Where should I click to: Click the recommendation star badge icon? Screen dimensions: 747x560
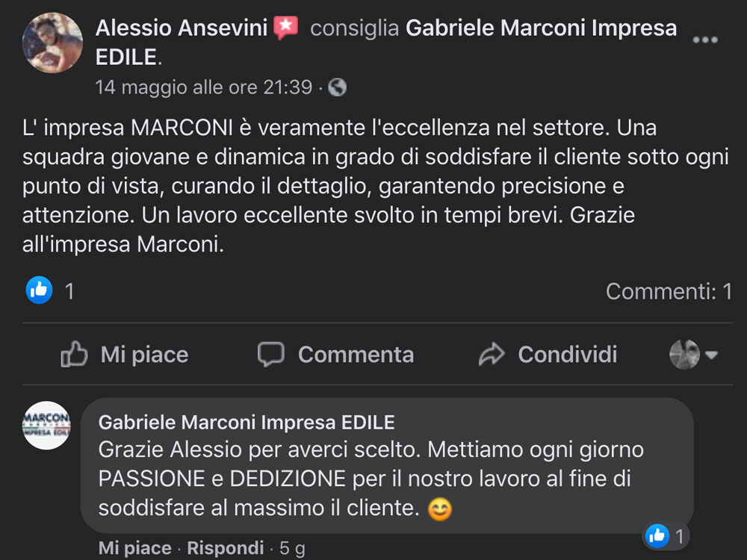(x=285, y=28)
